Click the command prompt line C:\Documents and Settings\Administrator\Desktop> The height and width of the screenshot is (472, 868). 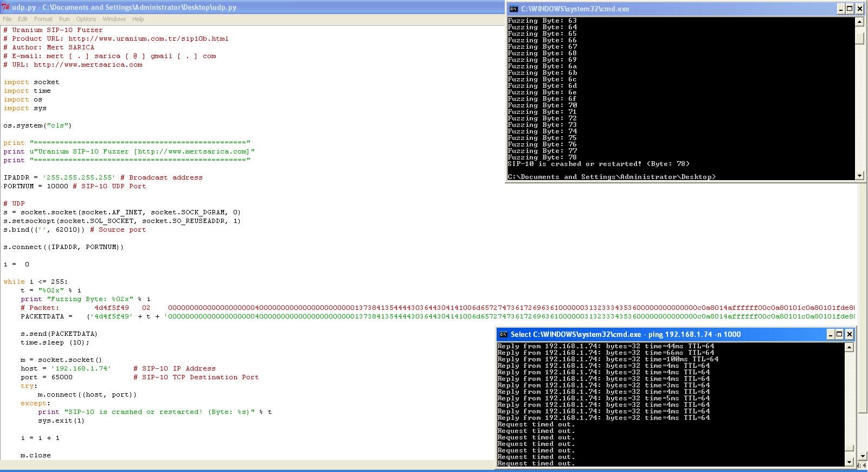(x=612, y=177)
